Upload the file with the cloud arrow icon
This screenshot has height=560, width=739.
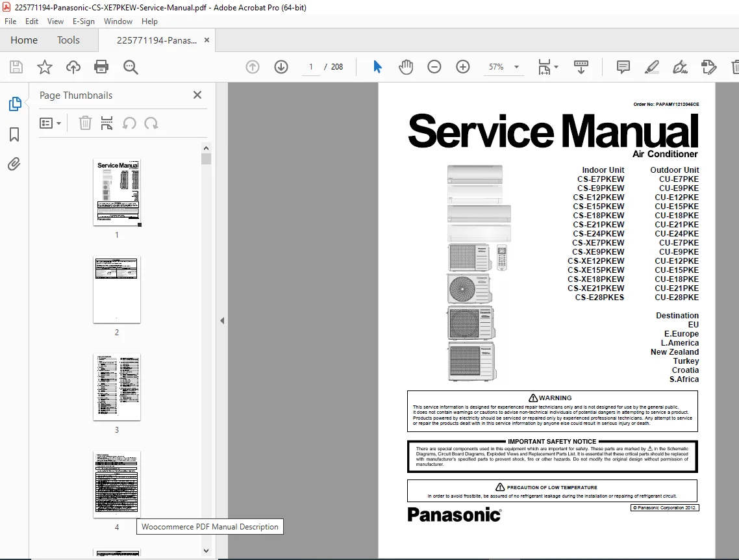[x=73, y=67]
